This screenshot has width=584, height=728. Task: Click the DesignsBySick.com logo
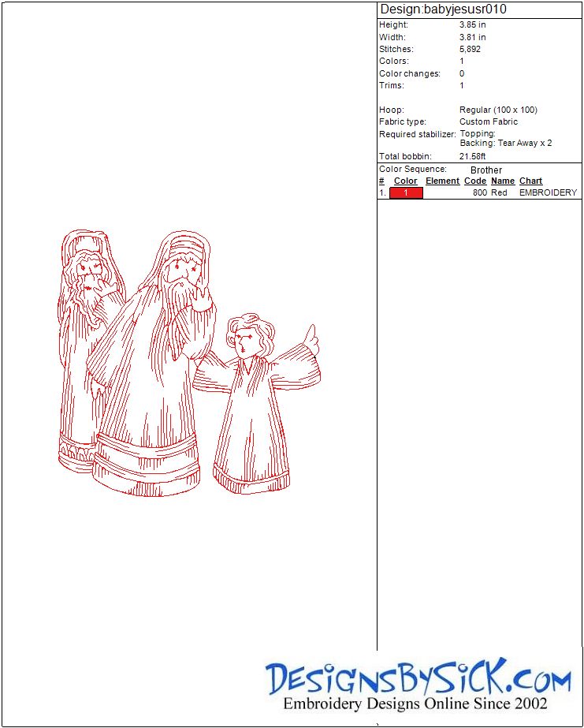418,678
